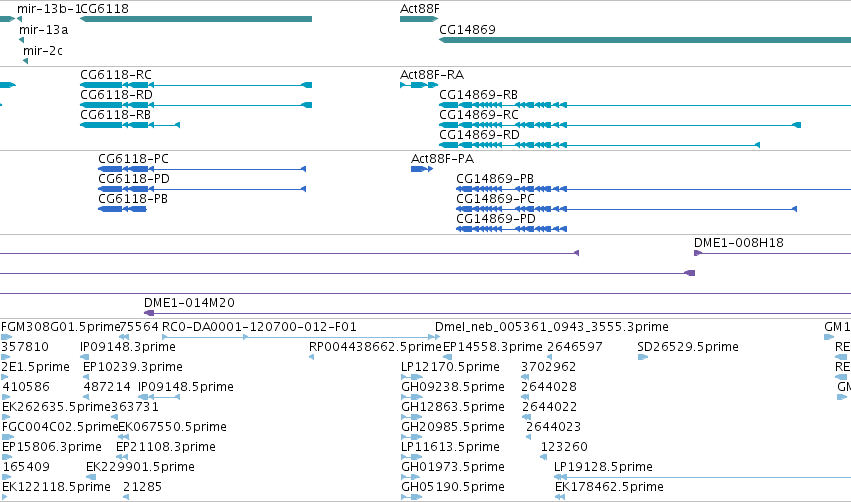Click the DME1-008H18 clone label
Image resolution: width=851 pixels, height=502 pixels.
click(x=739, y=243)
